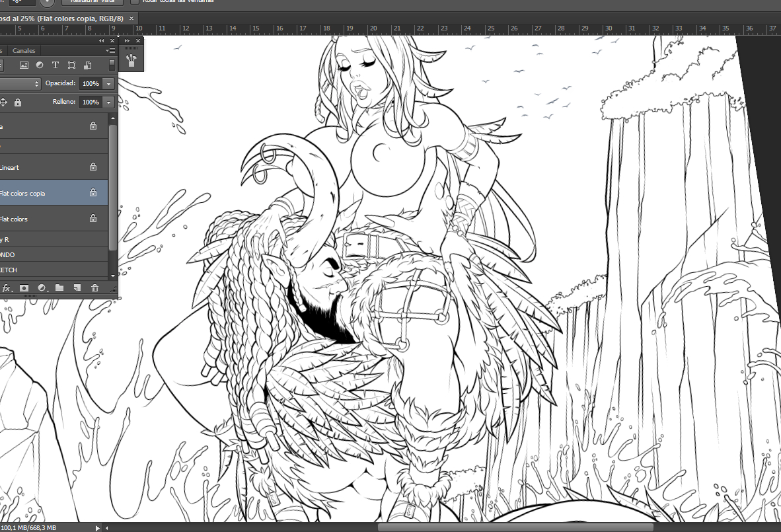The height and width of the screenshot is (532, 781).
Task: Open the Opacidad dropdown arrow
Action: [x=108, y=84]
